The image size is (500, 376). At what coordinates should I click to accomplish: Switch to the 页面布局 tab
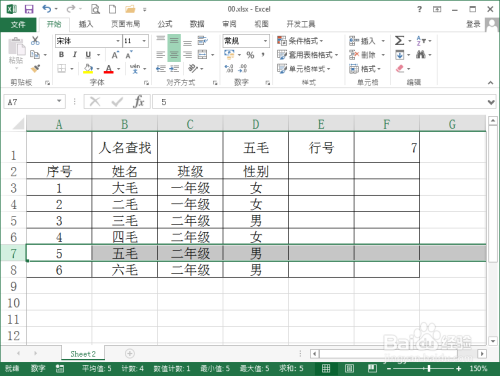click(125, 24)
